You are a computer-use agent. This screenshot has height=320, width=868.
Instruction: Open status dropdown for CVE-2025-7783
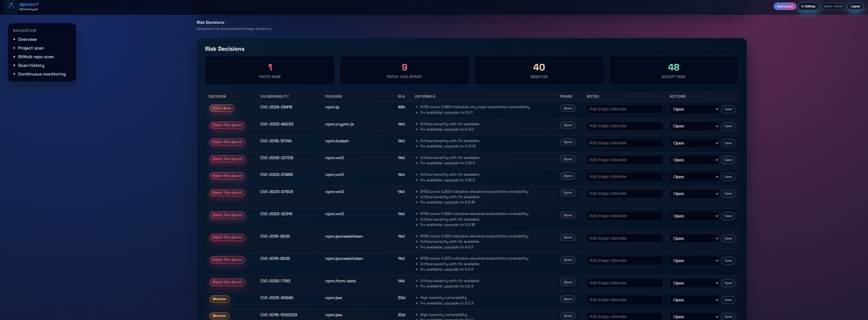(694, 283)
